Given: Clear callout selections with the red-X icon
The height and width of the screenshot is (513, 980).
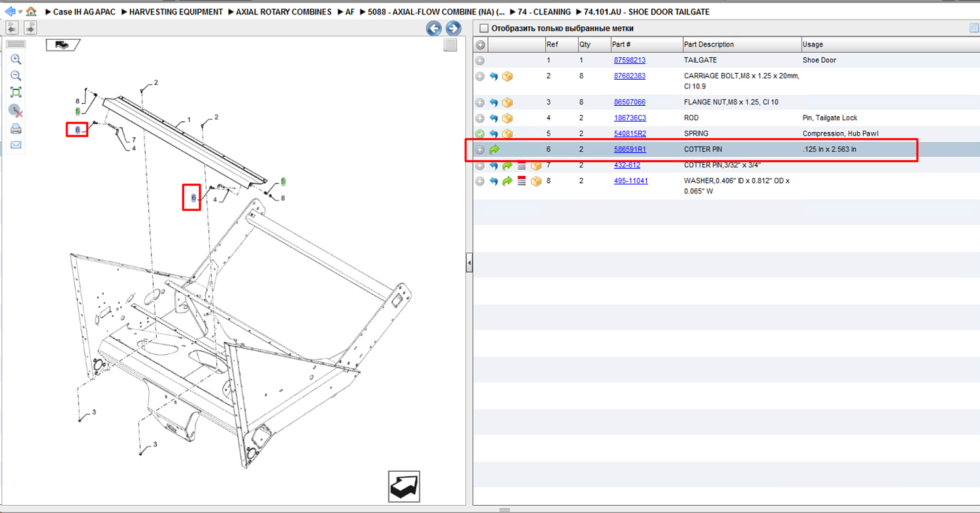Looking at the screenshot, I should (16, 110).
